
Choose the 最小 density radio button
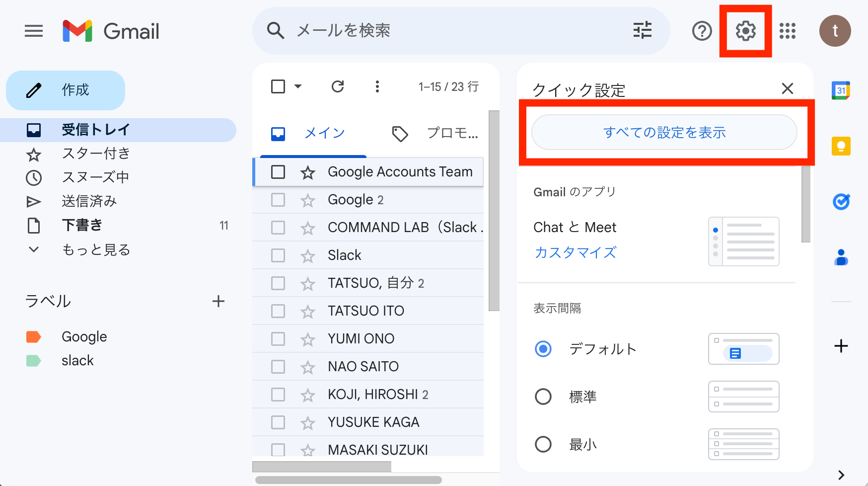[543, 444]
